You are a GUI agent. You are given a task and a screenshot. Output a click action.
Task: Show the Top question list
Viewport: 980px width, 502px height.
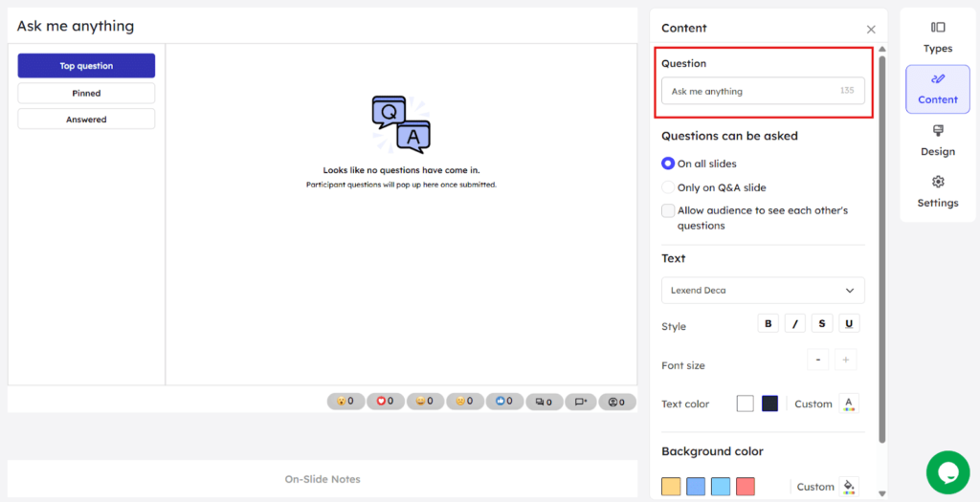tap(86, 66)
